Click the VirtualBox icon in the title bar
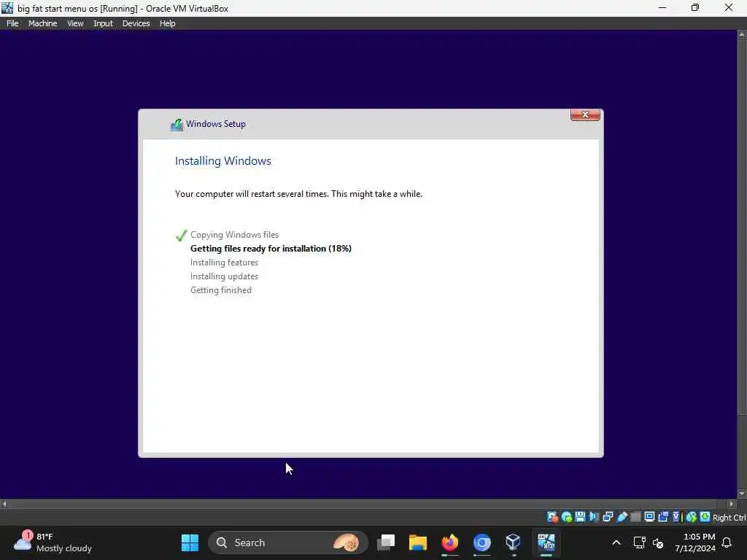Screen dimensions: 747x560 [x=7, y=8]
